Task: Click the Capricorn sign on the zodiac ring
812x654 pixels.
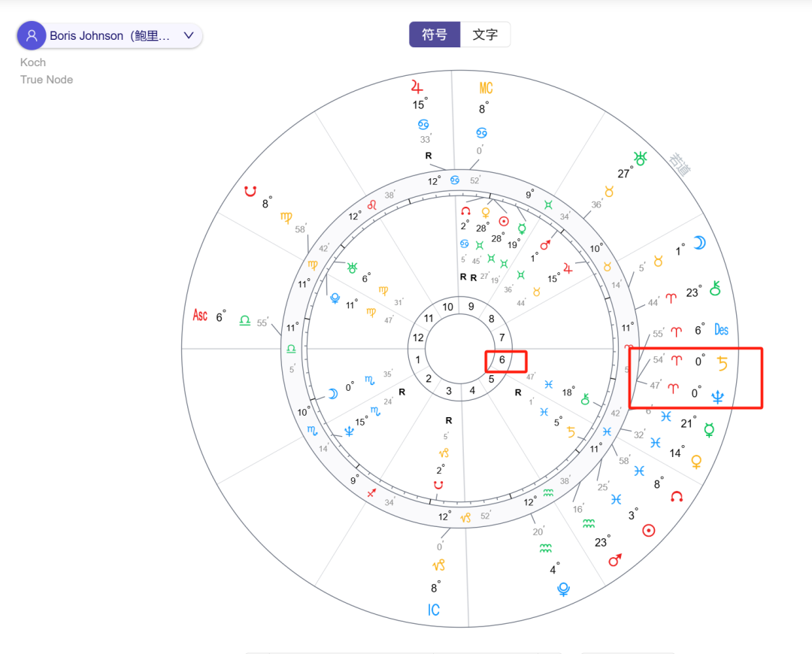Action: (465, 517)
